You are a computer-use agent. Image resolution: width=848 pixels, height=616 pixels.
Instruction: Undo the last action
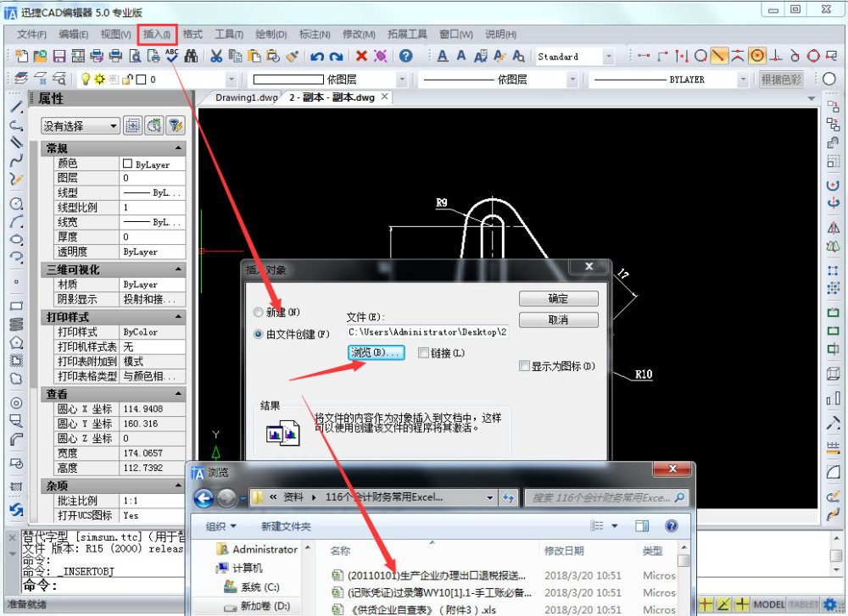[317, 56]
